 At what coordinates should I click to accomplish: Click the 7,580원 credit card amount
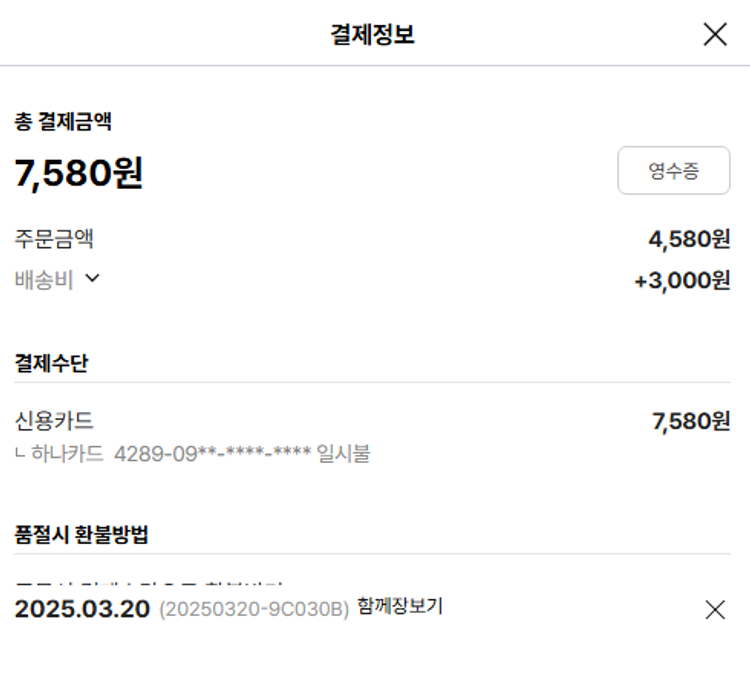pyautogui.click(x=691, y=422)
